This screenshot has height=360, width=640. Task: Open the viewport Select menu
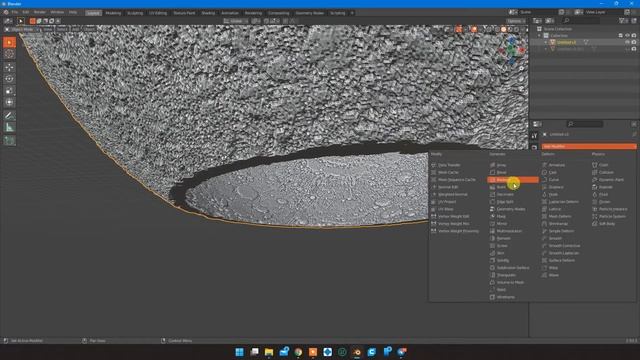pos(62,29)
